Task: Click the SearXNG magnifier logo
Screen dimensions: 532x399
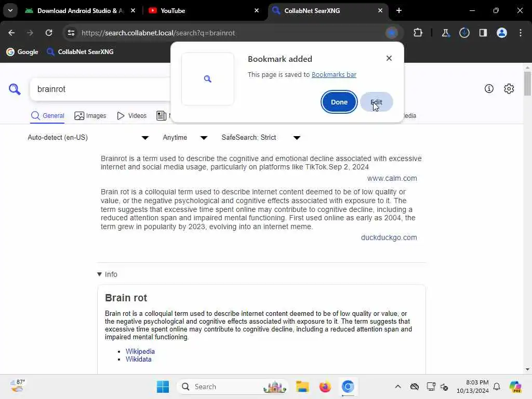Action: [15, 89]
